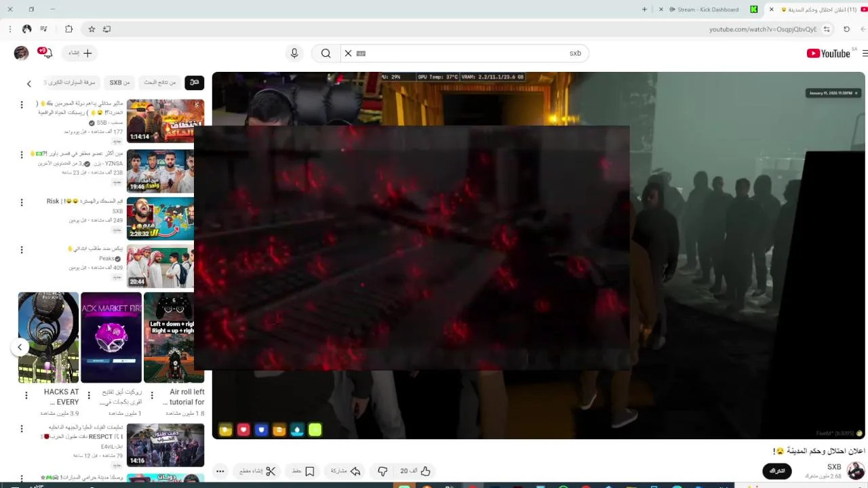Open options menu for the Peaks video
Image resolution: width=868 pixels, height=488 pixels.
22,250
